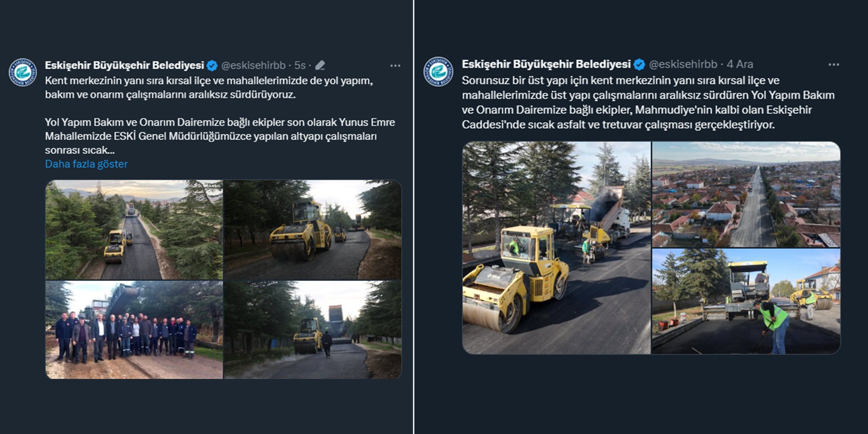Screen dimensions: 868x434
Task: Open the left tweet's profile avatar
Action: [22, 72]
